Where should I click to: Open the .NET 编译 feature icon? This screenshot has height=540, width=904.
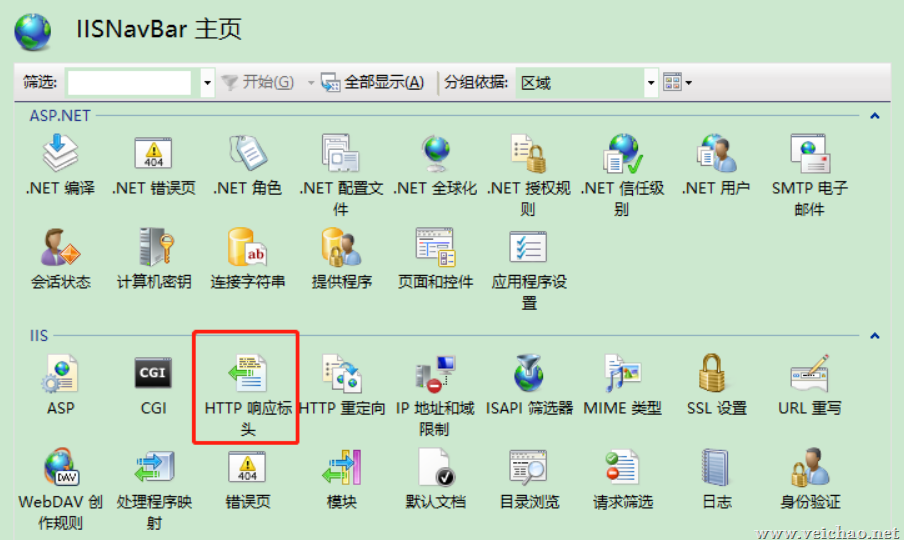[60, 153]
